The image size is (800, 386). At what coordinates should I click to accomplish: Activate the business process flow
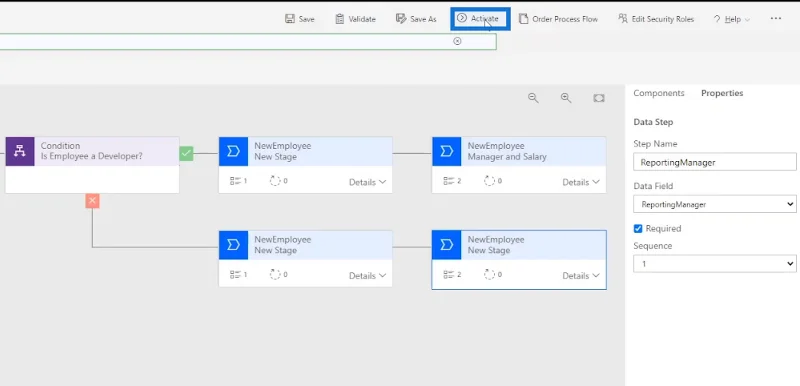(480, 19)
